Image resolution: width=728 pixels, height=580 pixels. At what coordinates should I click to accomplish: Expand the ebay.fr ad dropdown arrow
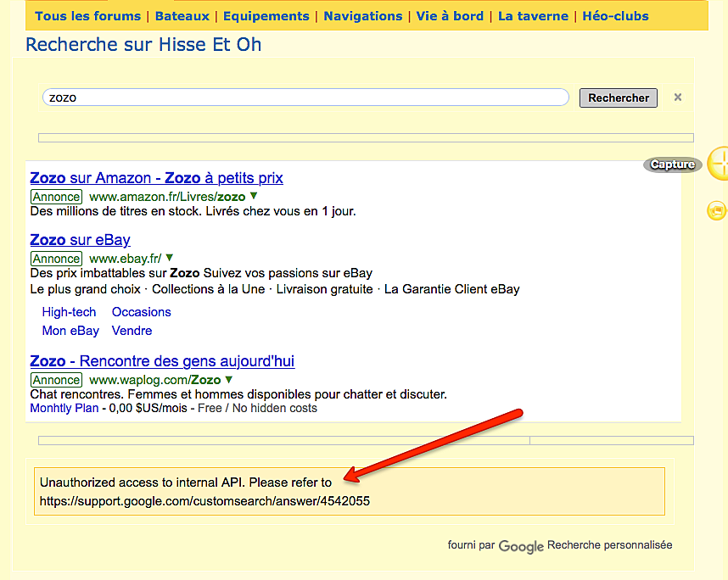click(170, 258)
